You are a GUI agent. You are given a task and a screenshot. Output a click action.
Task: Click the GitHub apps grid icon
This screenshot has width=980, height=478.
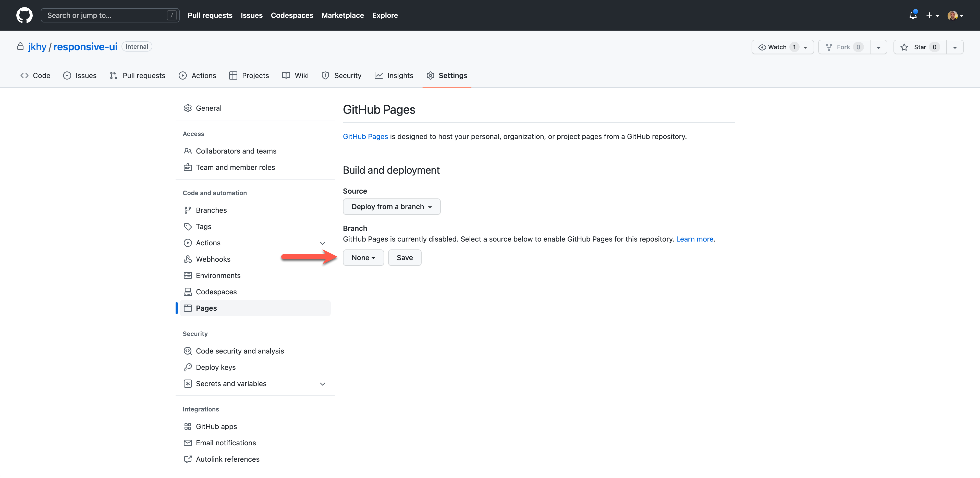tap(188, 427)
